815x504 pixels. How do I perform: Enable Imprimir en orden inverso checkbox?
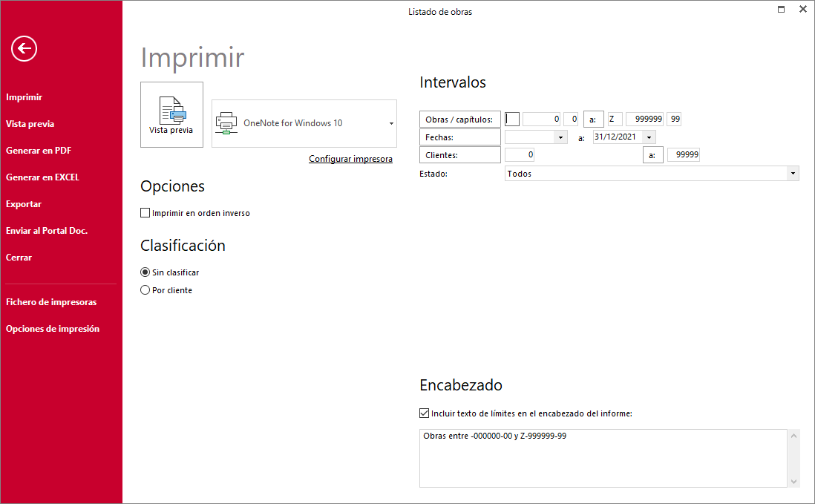click(145, 213)
